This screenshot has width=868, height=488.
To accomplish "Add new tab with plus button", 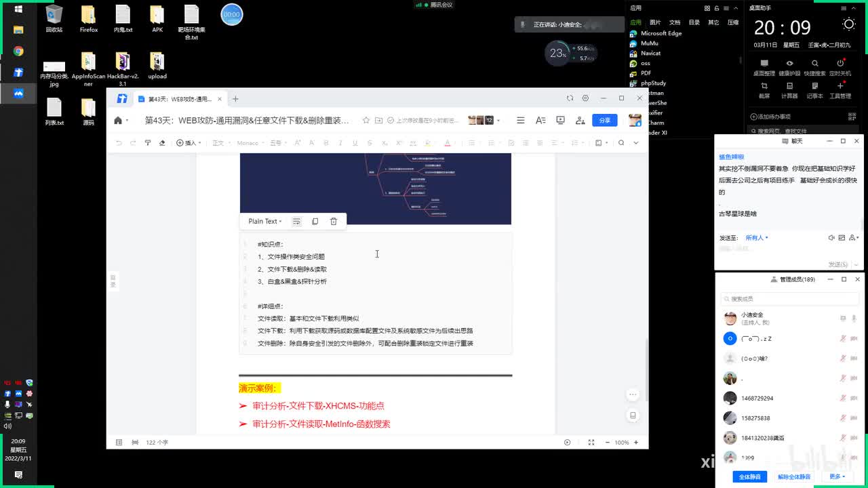I will tap(235, 99).
